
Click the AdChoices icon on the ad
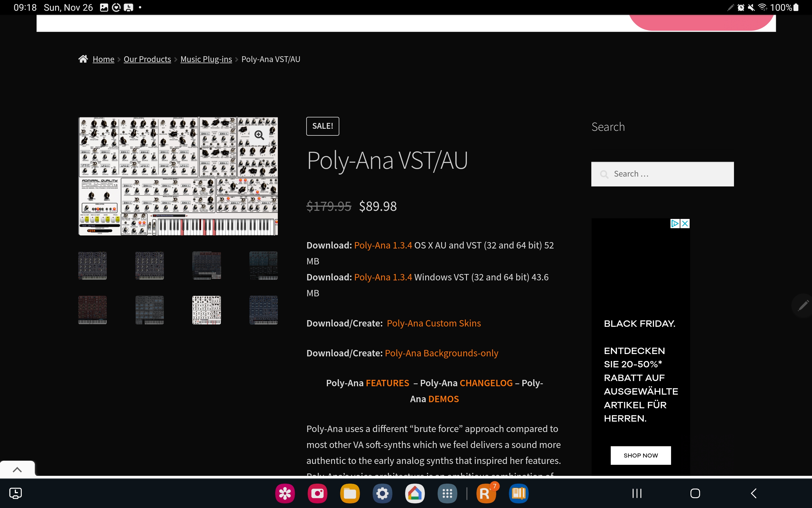pos(675,224)
